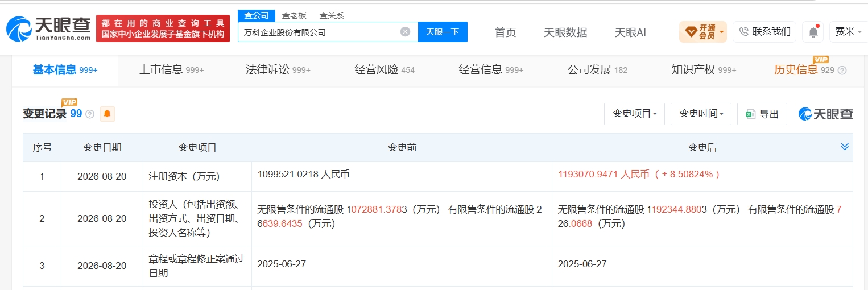The image size is (868, 290).
Task: Select the 经营风险 tab
Action: [x=385, y=70]
